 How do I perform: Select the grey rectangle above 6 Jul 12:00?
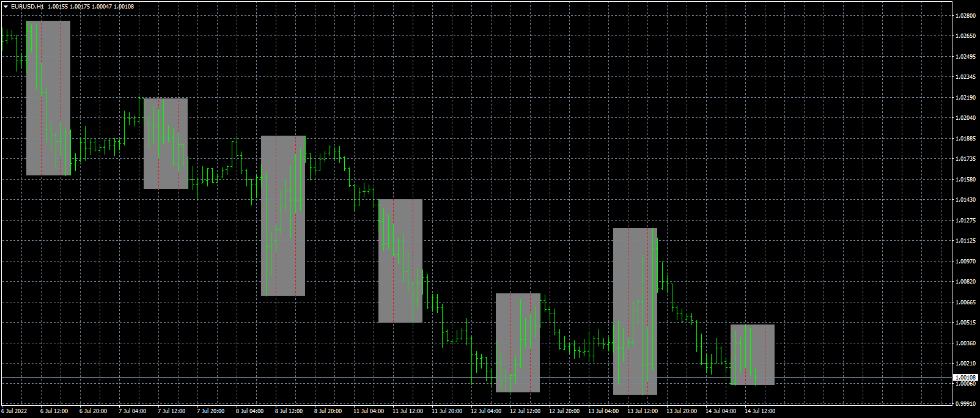48,98
